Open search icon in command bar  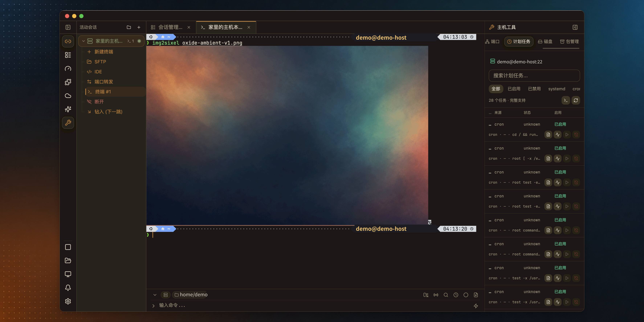[x=446, y=295]
